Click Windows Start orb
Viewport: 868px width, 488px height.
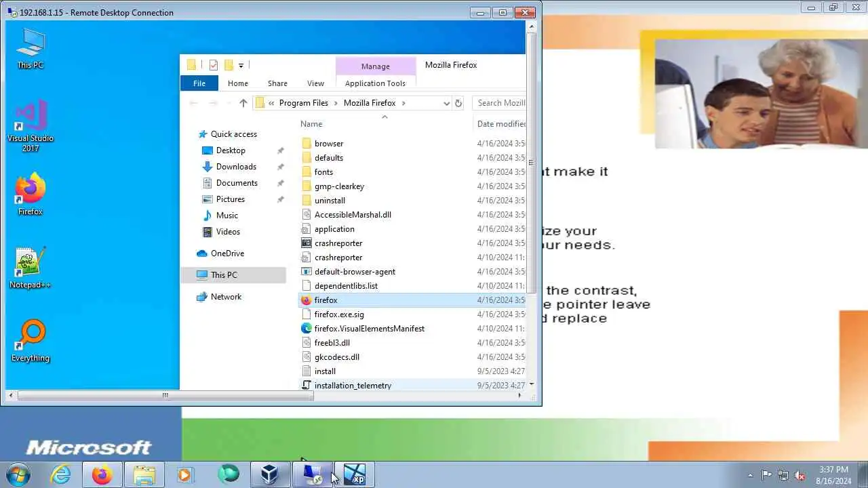[x=18, y=474]
